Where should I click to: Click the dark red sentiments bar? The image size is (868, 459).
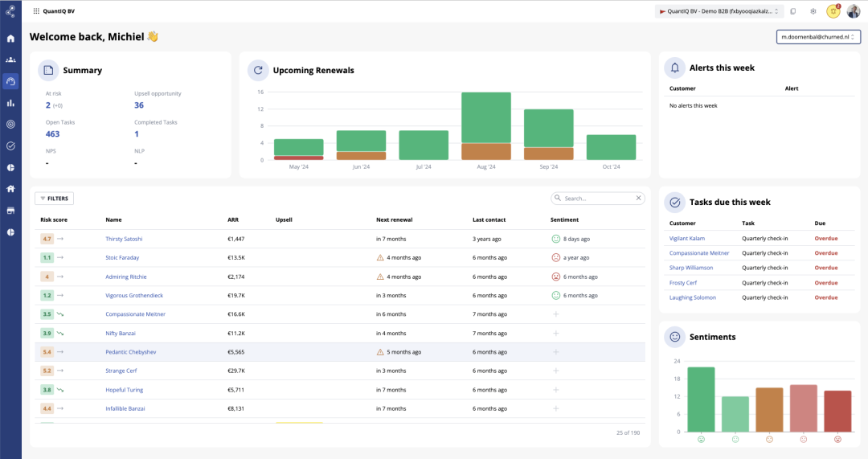tap(837, 412)
